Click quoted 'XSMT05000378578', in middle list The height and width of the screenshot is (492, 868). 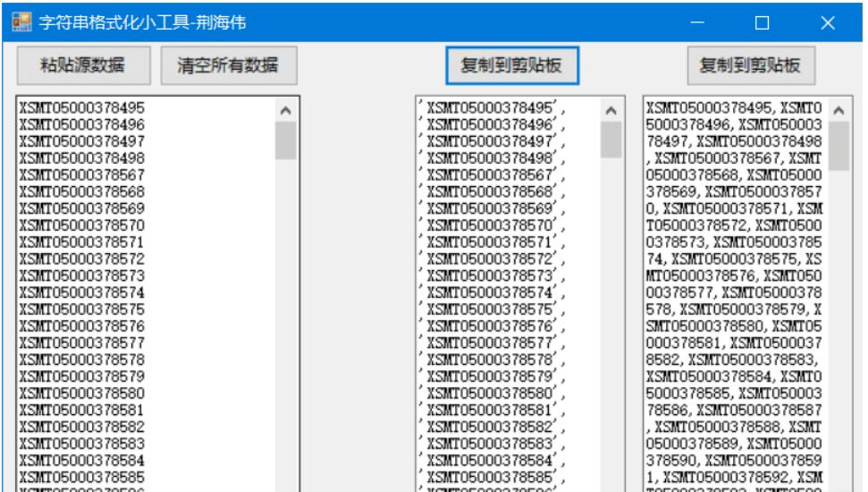coord(493,360)
